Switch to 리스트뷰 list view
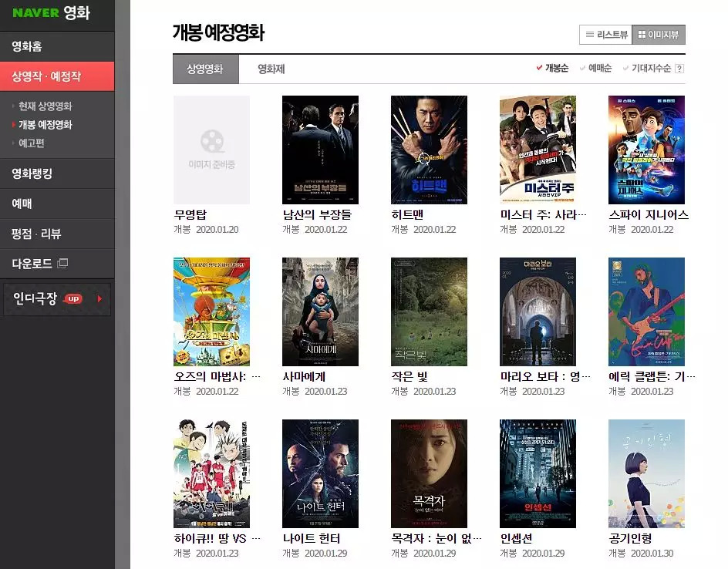728x569 pixels. [x=606, y=35]
